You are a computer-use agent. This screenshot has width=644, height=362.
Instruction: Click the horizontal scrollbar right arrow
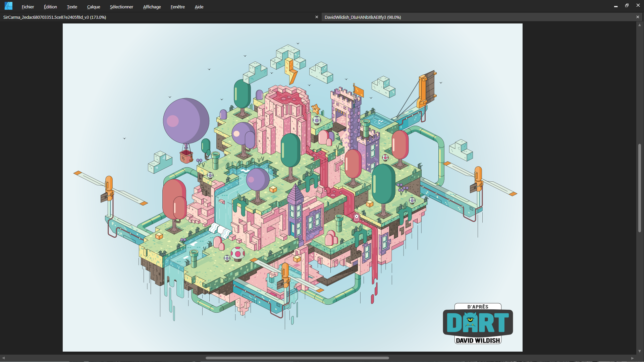(633, 358)
